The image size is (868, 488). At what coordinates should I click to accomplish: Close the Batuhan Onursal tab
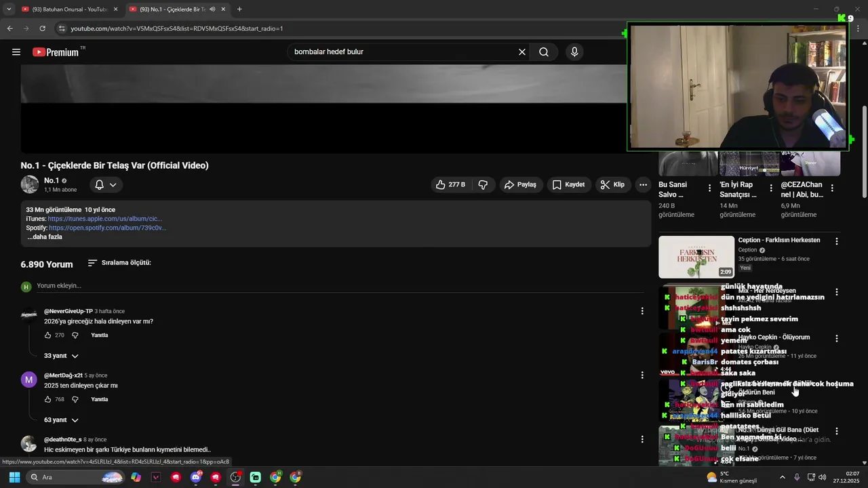(115, 9)
